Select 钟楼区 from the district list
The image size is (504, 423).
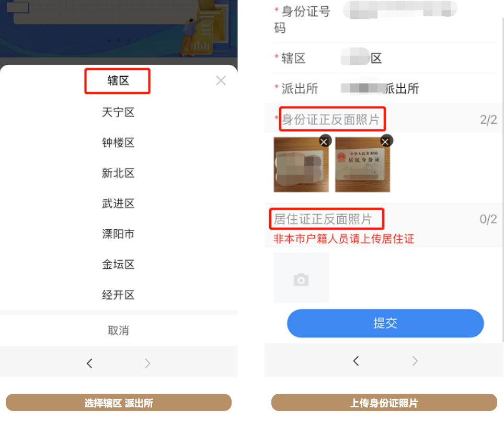click(118, 143)
